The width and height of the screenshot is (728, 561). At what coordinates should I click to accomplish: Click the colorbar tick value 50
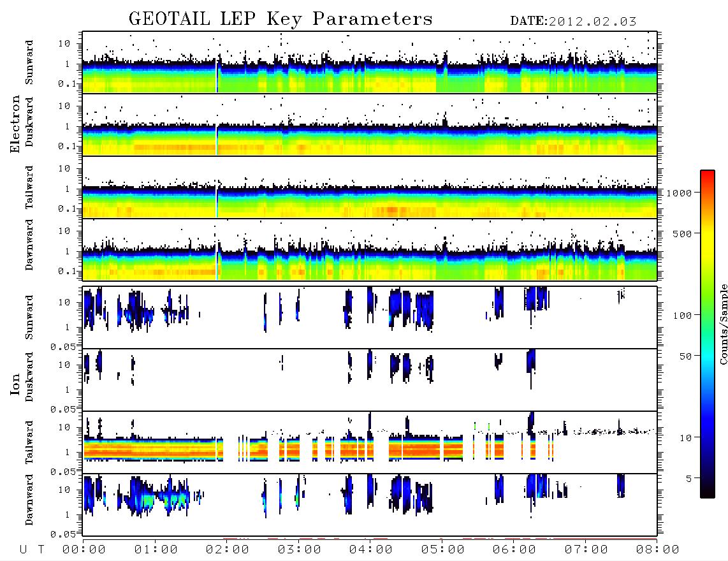(685, 356)
